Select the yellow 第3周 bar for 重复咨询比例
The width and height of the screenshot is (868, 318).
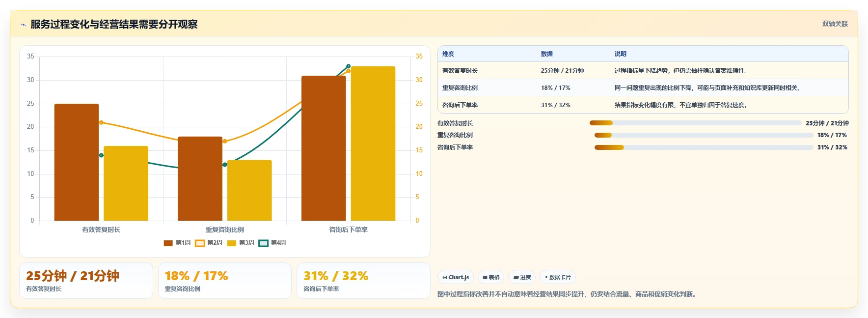[249, 190]
